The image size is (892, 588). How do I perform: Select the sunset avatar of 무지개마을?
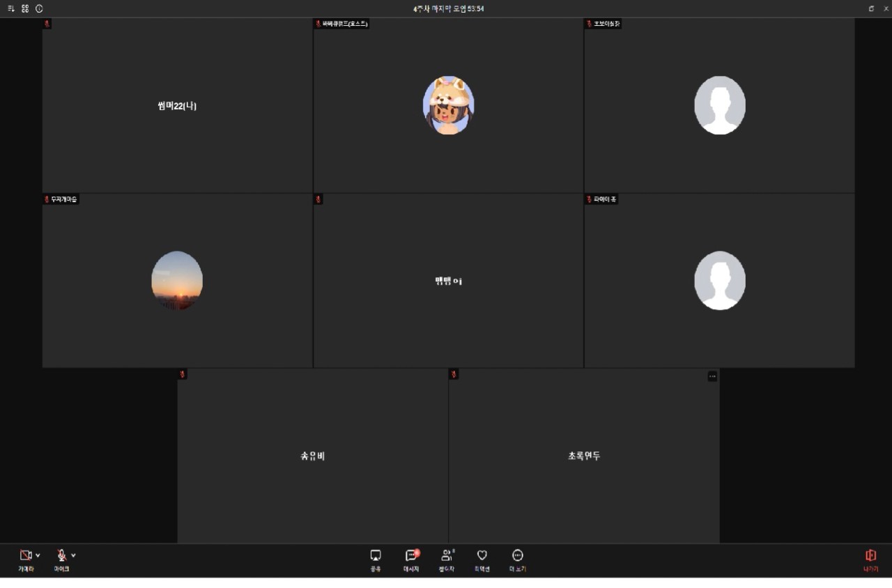coord(177,280)
